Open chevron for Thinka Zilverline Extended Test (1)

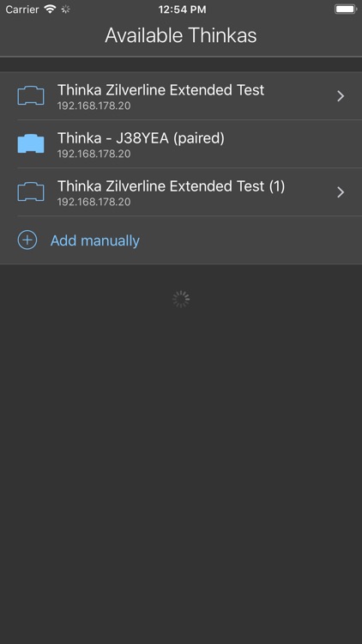click(x=341, y=192)
